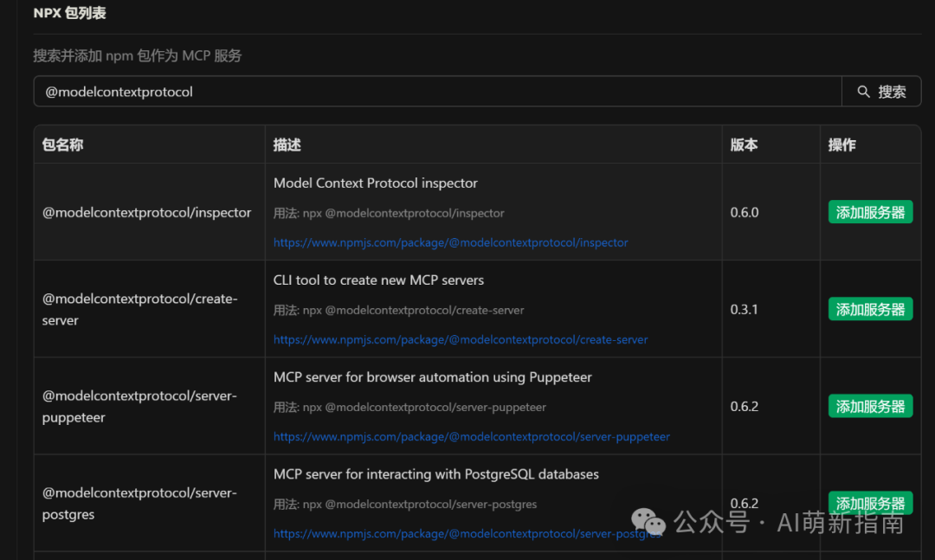Add create-server package as MCP server
This screenshot has width=935, height=560.
pyautogui.click(x=870, y=309)
